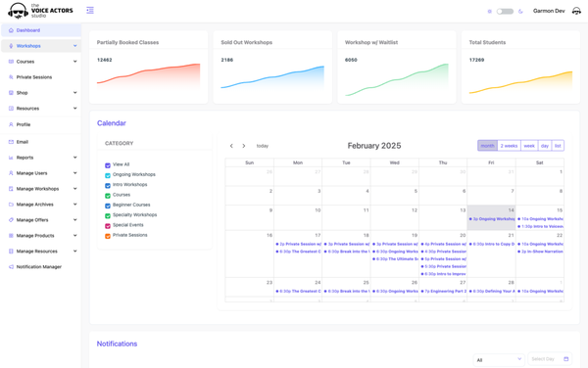
Task: Uncheck the Intro Workshops category
Action: point(108,185)
